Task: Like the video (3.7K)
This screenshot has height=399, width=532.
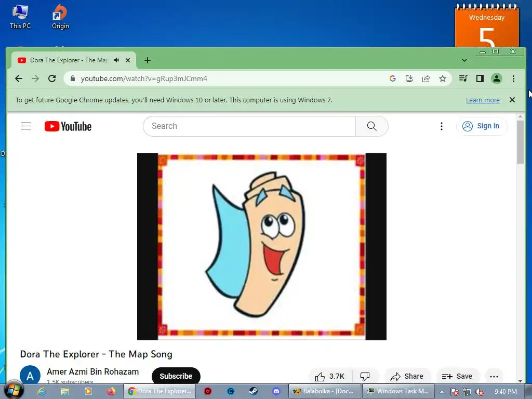Action: pos(330,376)
